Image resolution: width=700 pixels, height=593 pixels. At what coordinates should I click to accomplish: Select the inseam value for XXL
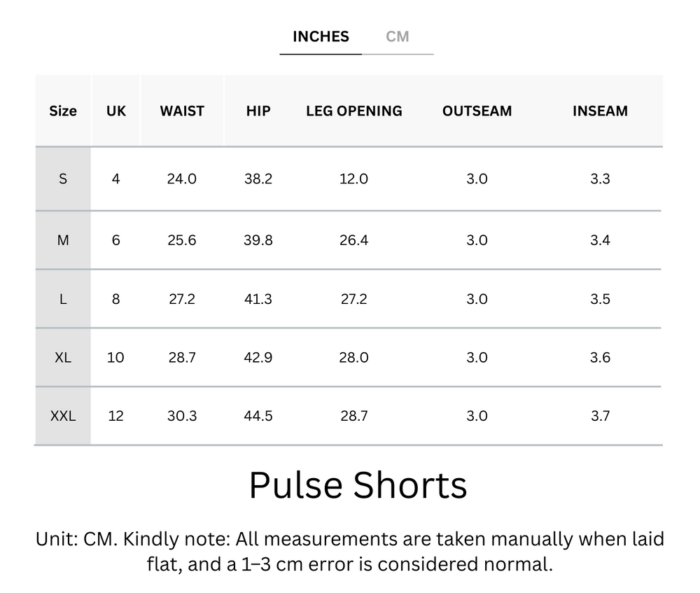[600, 415]
